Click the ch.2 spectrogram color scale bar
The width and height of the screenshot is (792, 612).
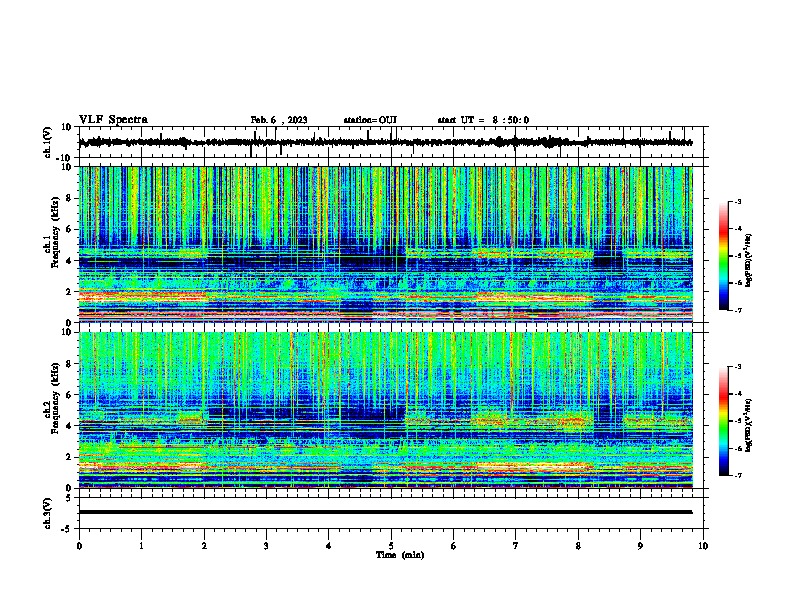click(724, 421)
